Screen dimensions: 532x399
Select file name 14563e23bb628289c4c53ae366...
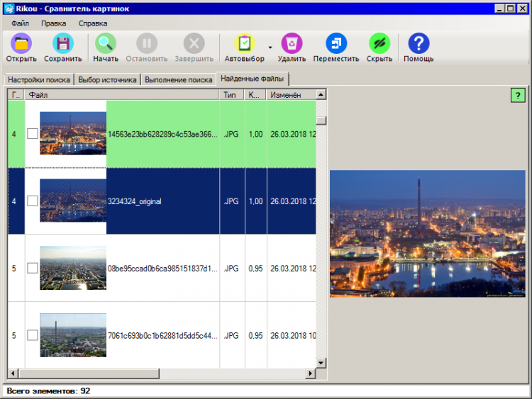coord(162,134)
